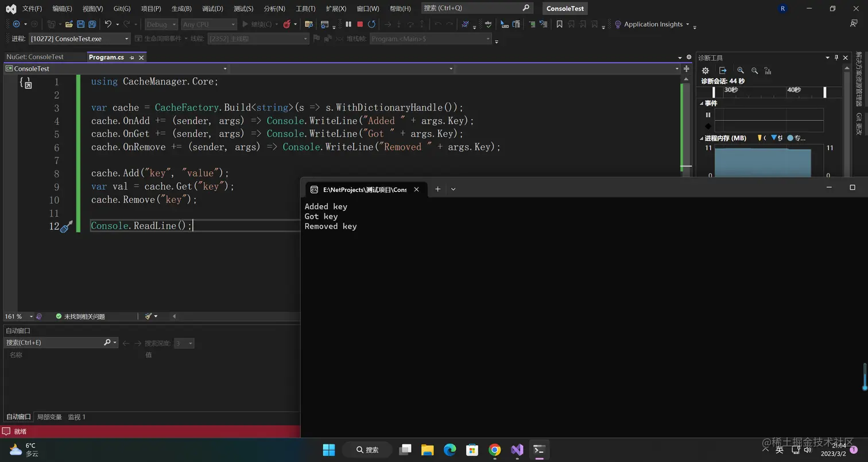Screen dimensions: 868x462
Task: Click the diagnostic session export icon
Action: pos(723,71)
